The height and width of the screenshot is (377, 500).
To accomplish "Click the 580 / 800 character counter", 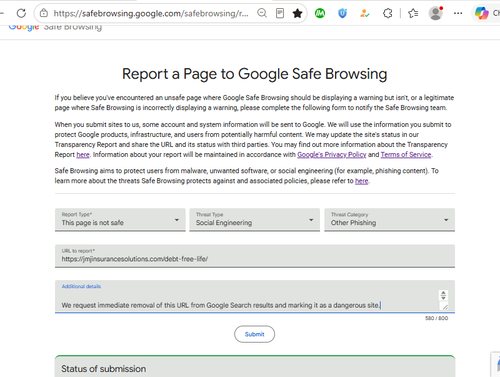I will 436,318.
